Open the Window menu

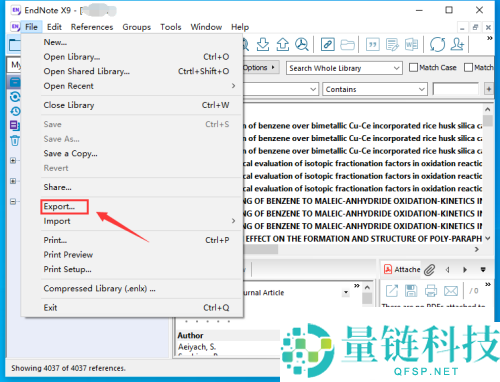click(206, 27)
